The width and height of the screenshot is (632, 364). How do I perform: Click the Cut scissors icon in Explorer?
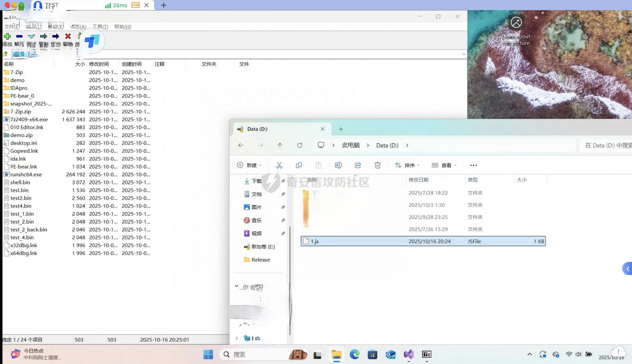point(279,165)
